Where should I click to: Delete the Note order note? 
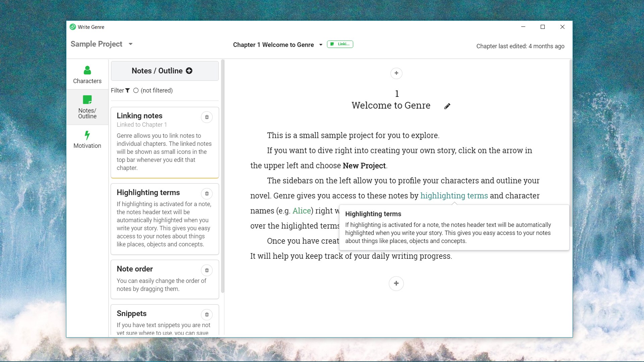[x=207, y=270]
